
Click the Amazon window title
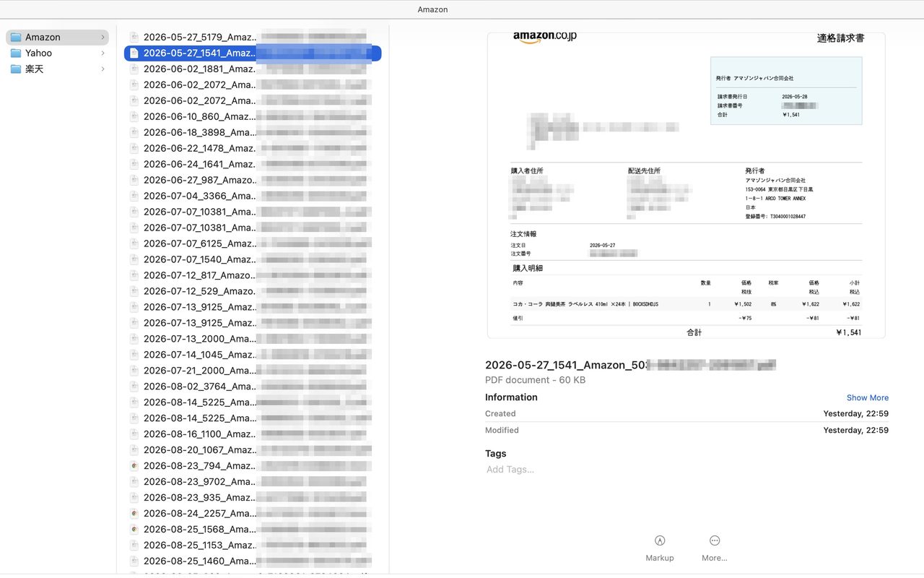click(432, 9)
